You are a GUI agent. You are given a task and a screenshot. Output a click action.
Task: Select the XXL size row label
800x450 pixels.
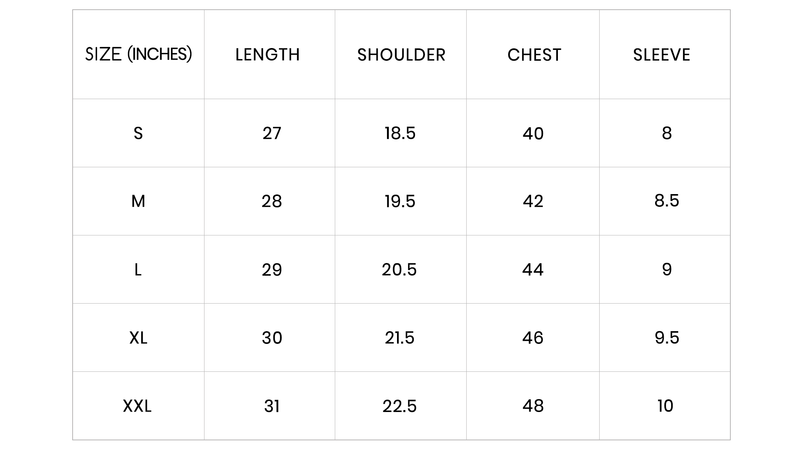[137, 406]
